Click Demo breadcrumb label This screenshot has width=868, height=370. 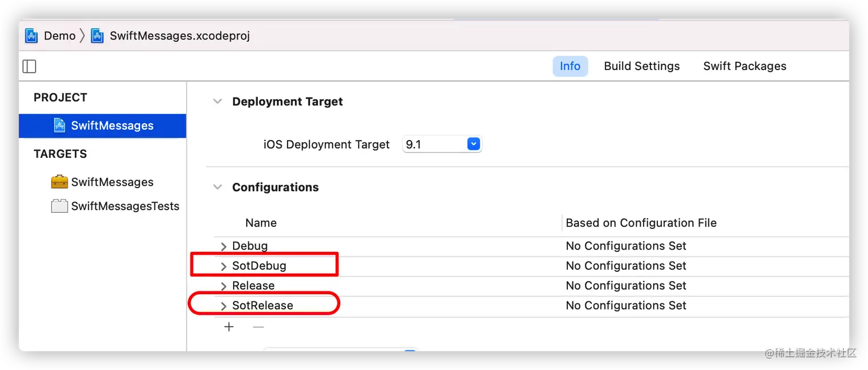tap(60, 36)
